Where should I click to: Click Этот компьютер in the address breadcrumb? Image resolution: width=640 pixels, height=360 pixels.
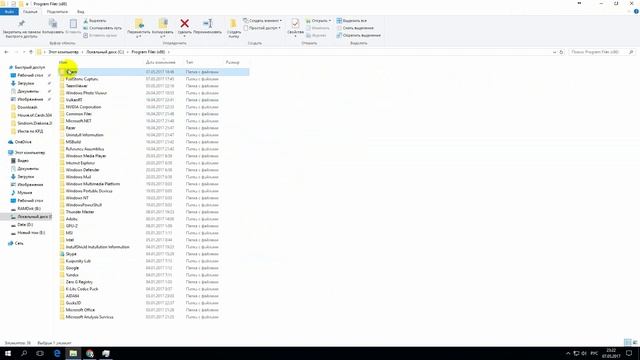click(63, 52)
